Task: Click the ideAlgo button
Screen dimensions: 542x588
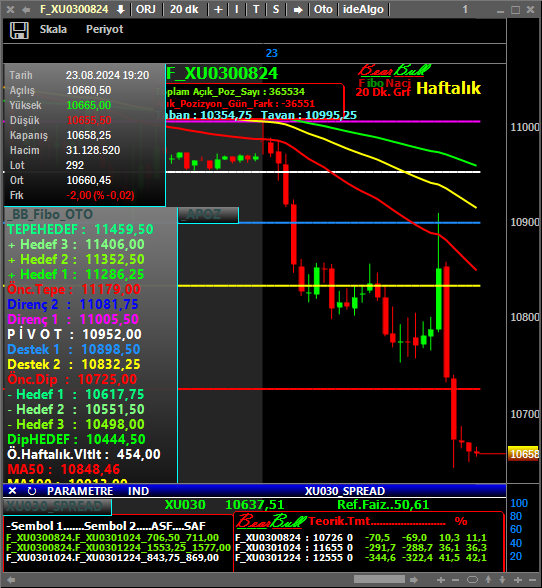Action: click(x=363, y=9)
